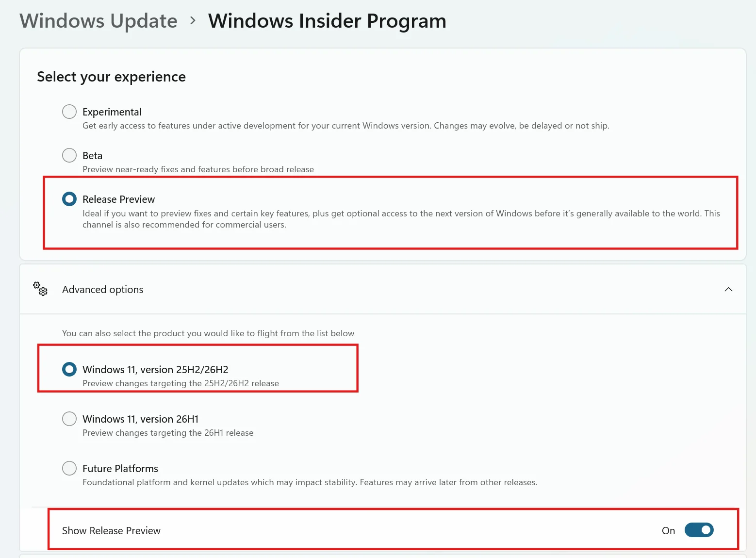Pick Windows 11, version 25H2/26H2 option
Image resolution: width=756 pixels, height=558 pixels.
[69, 369]
